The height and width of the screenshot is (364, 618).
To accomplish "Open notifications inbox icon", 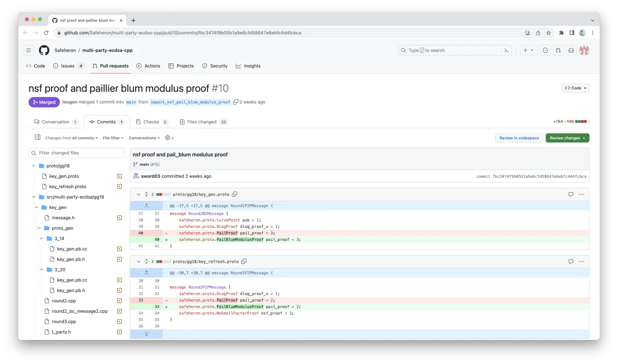I will 571,50.
